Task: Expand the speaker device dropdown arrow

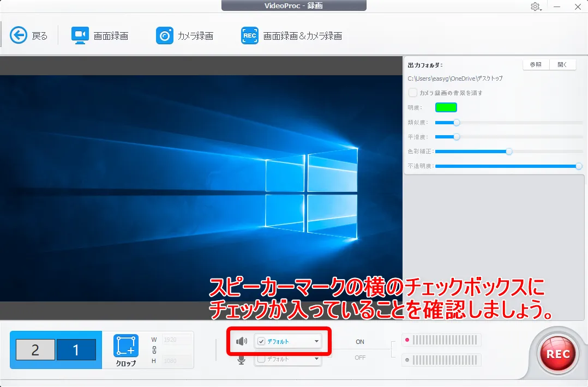Action: pos(316,341)
